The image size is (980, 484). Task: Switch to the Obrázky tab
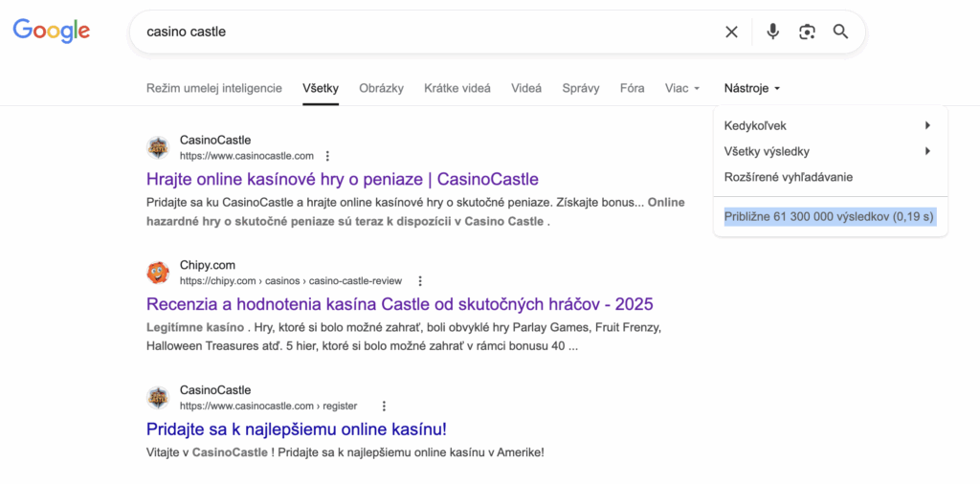[381, 88]
